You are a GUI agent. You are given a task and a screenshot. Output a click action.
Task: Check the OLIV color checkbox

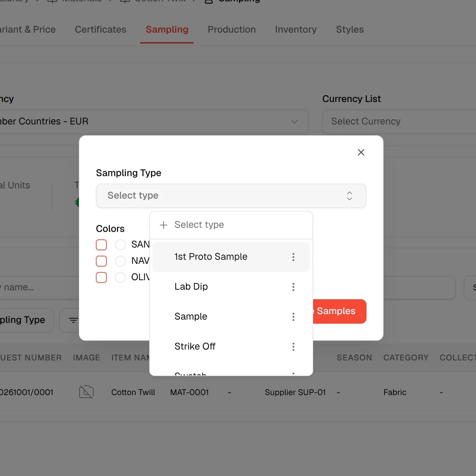(101, 277)
